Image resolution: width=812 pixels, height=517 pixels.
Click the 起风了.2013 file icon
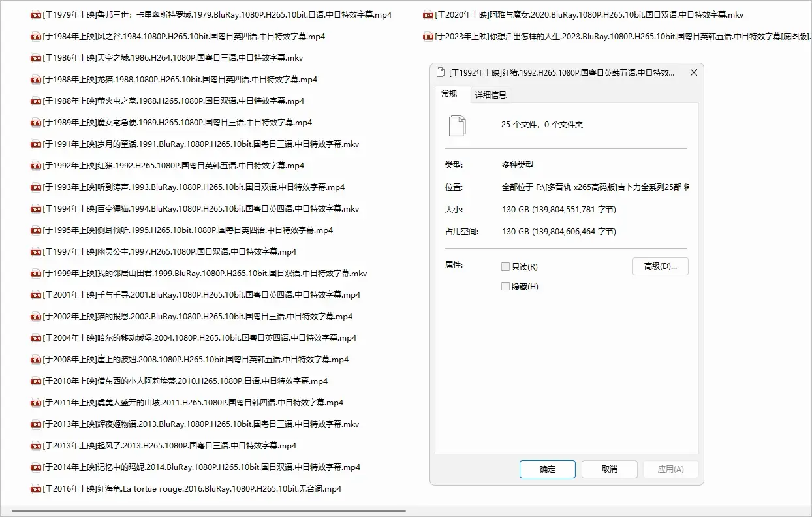[x=36, y=446]
